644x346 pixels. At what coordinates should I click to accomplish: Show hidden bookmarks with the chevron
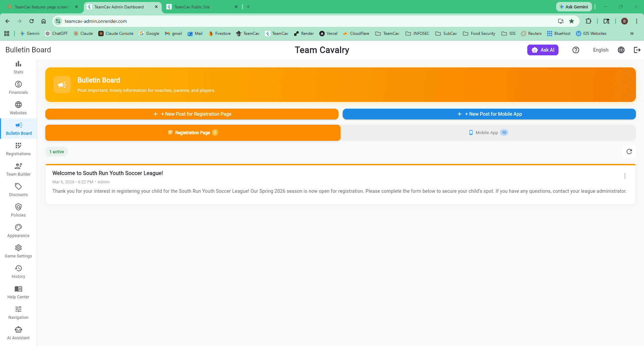pyautogui.click(x=632, y=34)
